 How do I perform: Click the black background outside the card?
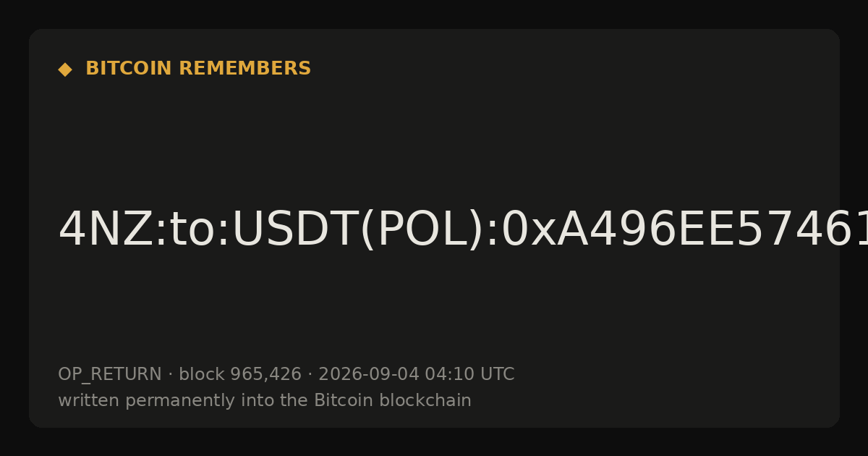click(434, 443)
